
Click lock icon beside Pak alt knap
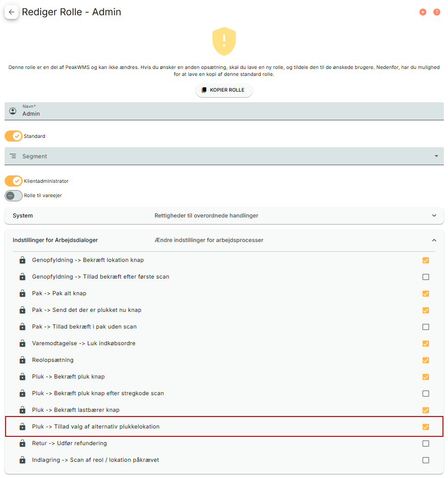pyautogui.click(x=23, y=293)
